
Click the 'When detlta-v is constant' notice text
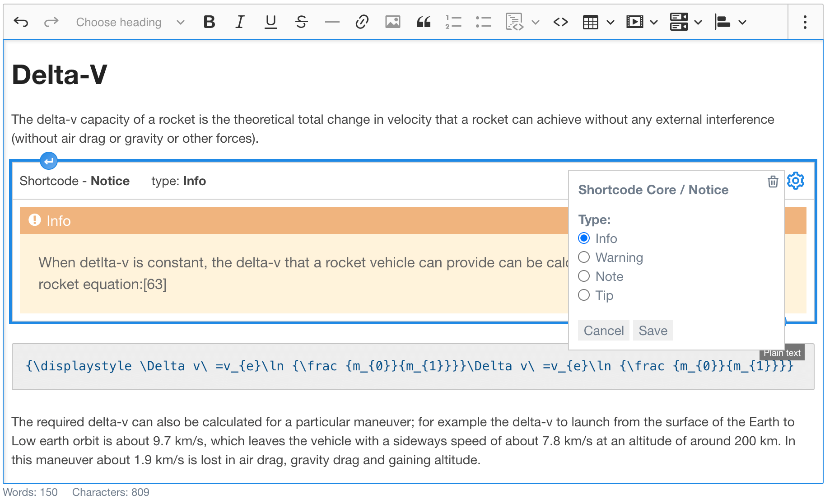[x=303, y=273]
